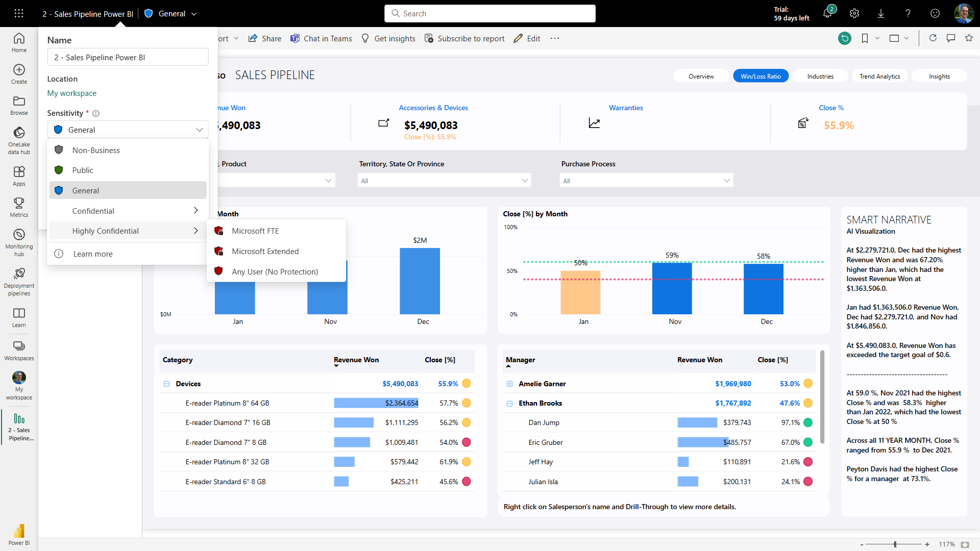The width and height of the screenshot is (980, 551).
Task: Select the Public sensitivity label
Action: [x=83, y=170]
